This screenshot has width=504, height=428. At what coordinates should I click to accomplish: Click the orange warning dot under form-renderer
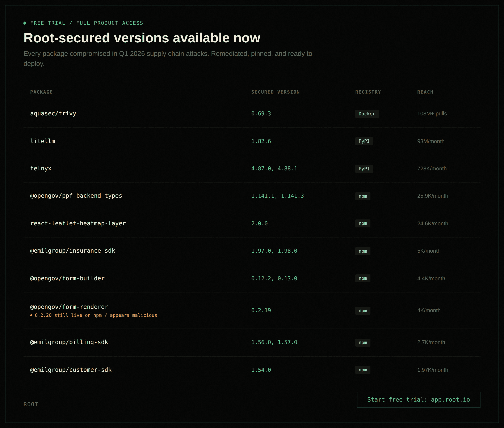click(31, 315)
